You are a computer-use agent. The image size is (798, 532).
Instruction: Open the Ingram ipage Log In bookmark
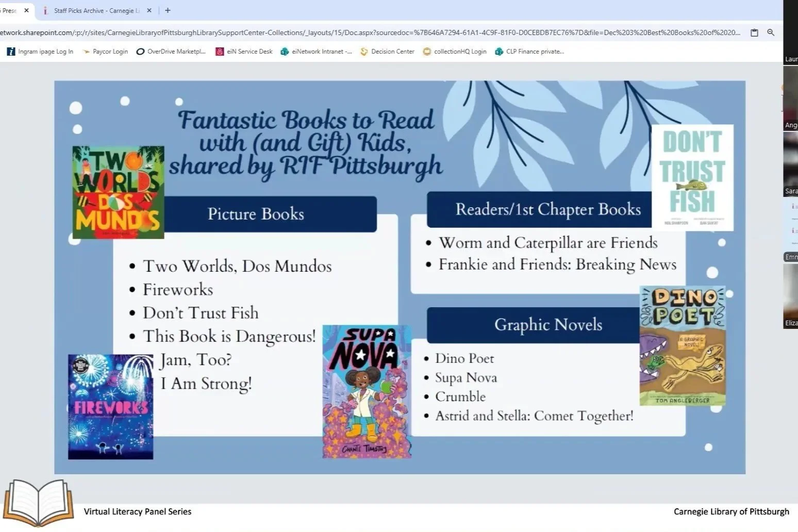pos(40,51)
